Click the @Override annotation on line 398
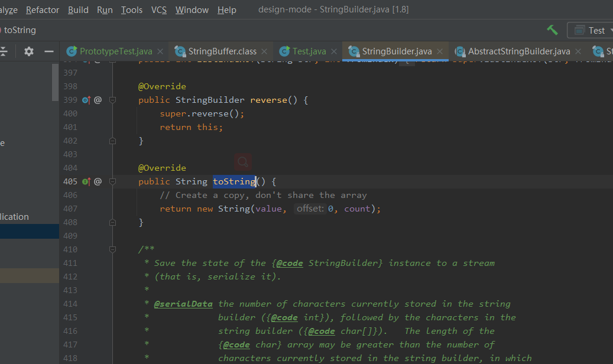Screen dimensions: 613x364 coord(162,86)
